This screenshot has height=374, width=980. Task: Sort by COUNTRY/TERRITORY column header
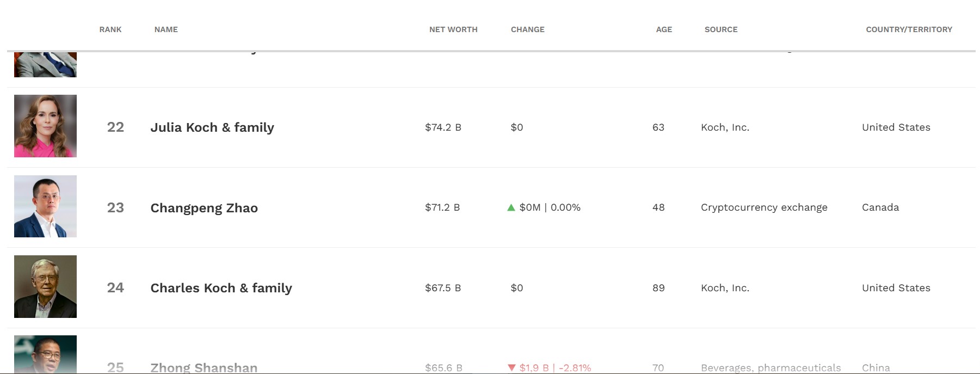pos(909,29)
